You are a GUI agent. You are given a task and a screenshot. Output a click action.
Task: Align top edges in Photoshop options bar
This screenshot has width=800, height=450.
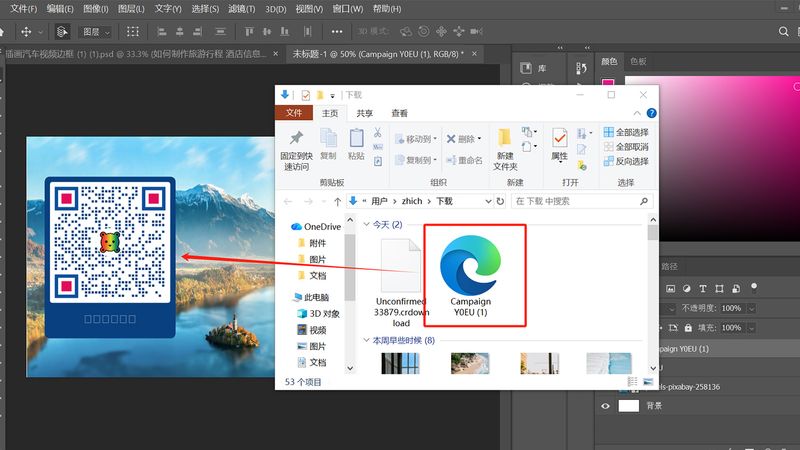[x=249, y=32]
